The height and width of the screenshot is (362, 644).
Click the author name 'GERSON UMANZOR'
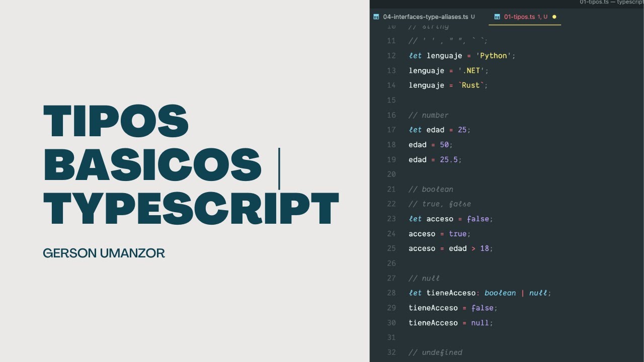(x=104, y=253)
